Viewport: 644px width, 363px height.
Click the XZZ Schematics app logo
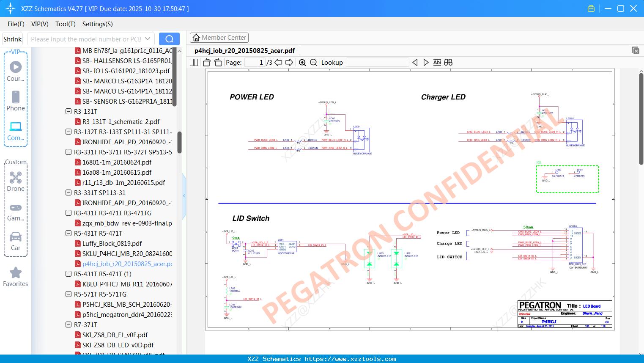coord(11,8)
